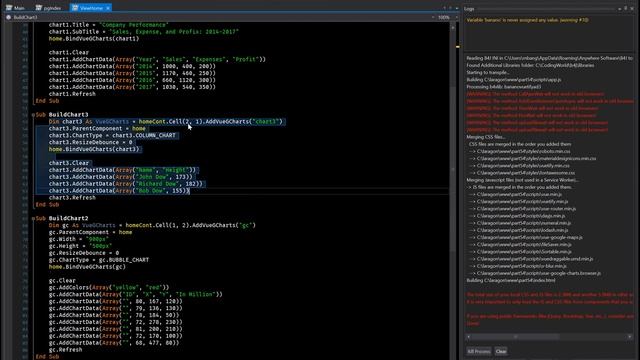Click 'chart3.ParentComponent = home' line
Viewport: 640px width, 360px height.
(97, 129)
